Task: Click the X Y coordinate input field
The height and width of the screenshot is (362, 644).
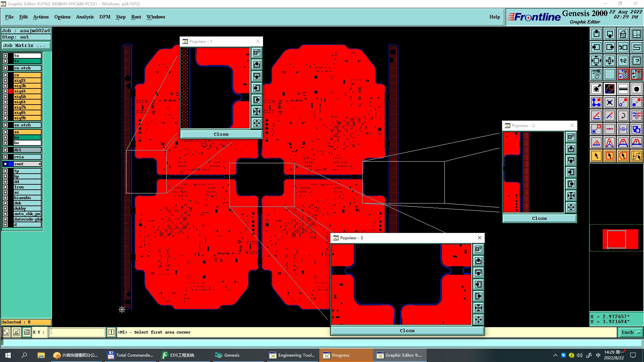Action: (77, 332)
